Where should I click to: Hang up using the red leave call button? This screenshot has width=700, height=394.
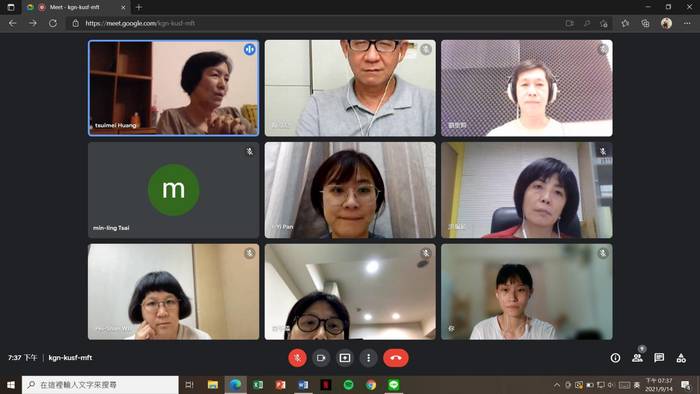point(396,358)
